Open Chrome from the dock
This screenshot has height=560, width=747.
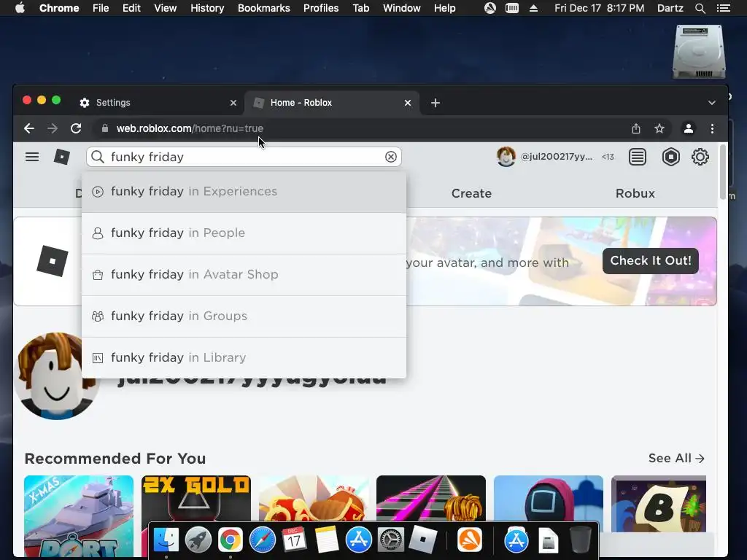[230, 540]
